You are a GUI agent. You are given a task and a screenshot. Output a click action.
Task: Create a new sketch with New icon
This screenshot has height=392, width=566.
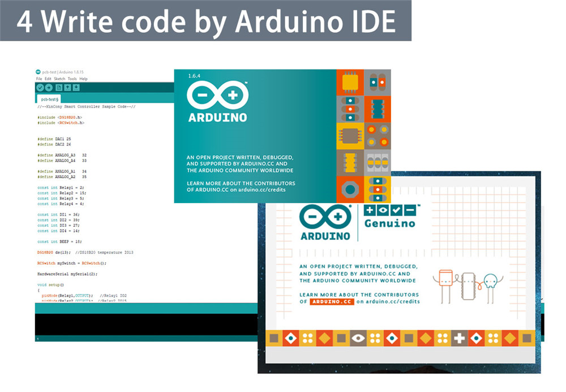[x=58, y=88]
